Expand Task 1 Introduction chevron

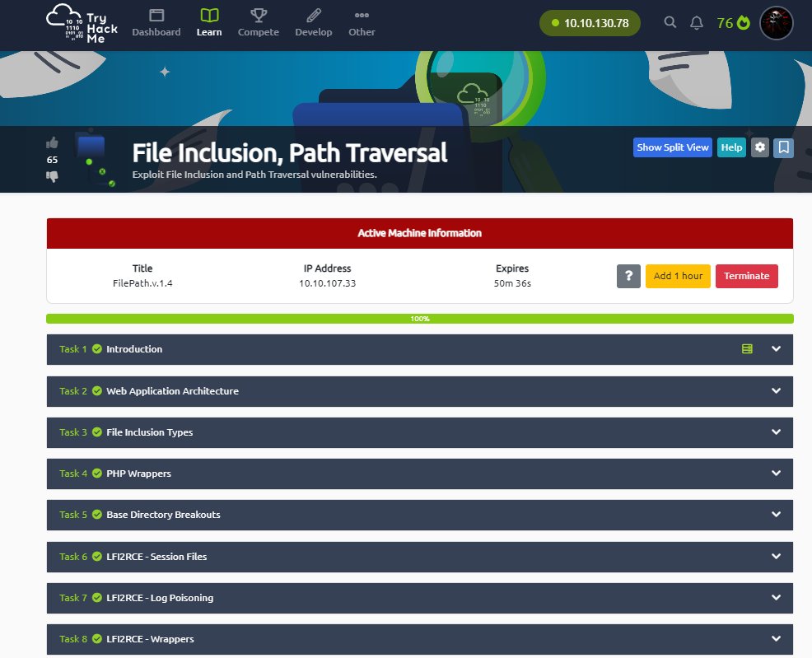776,349
